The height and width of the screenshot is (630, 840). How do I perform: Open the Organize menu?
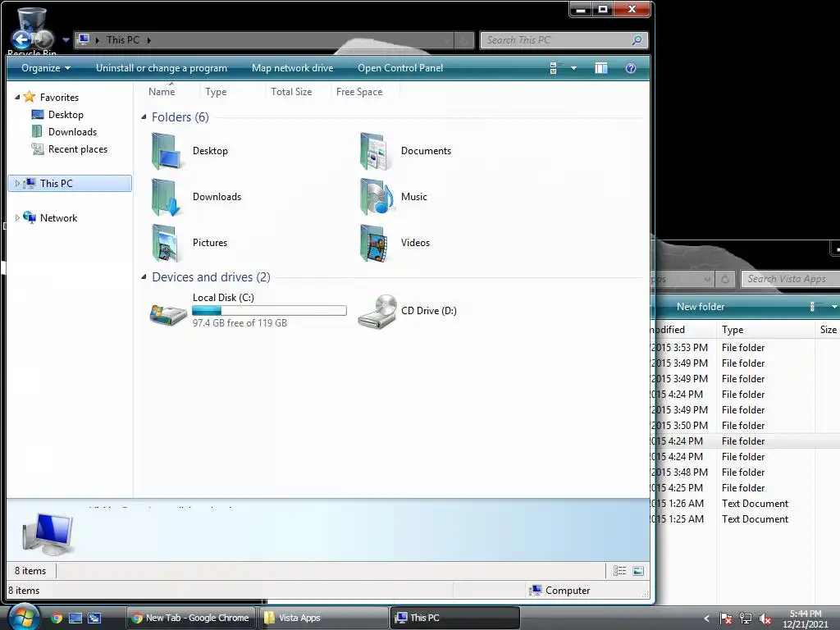(46, 68)
